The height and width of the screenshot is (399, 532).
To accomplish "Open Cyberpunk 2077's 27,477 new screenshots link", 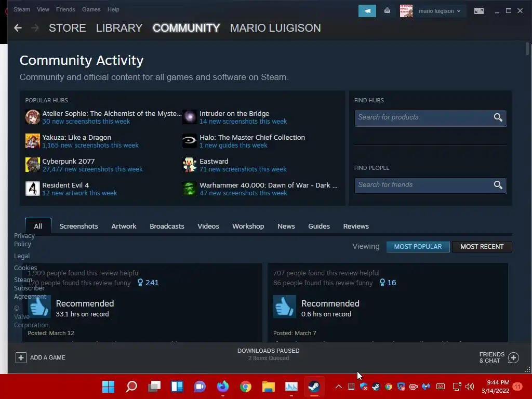I will pyautogui.click(x=92, y=169).
